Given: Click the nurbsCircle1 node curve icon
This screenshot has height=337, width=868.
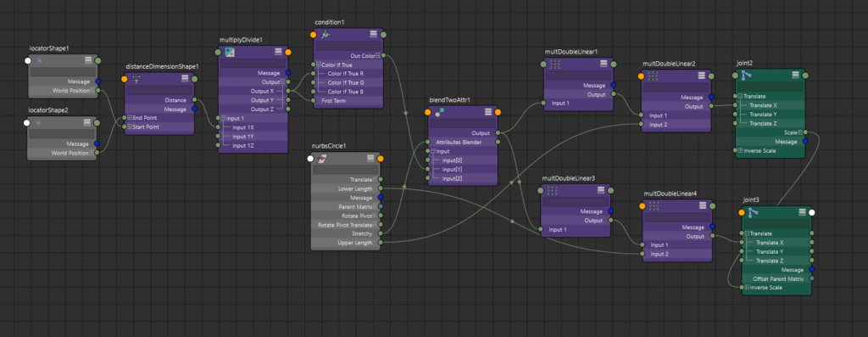Looking at the screenshot, I should (322, 159).
